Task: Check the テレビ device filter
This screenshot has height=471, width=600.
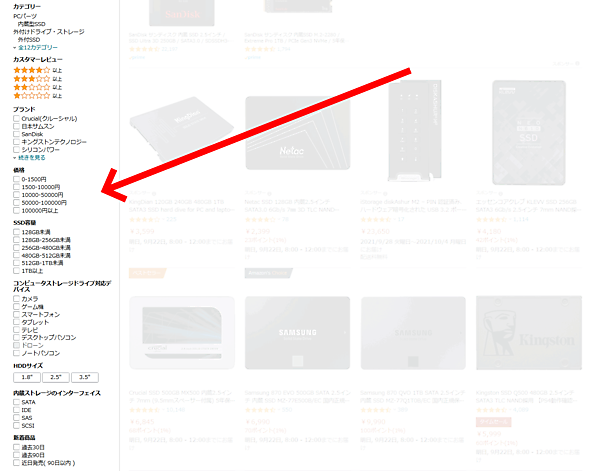Action: [16, 330]
